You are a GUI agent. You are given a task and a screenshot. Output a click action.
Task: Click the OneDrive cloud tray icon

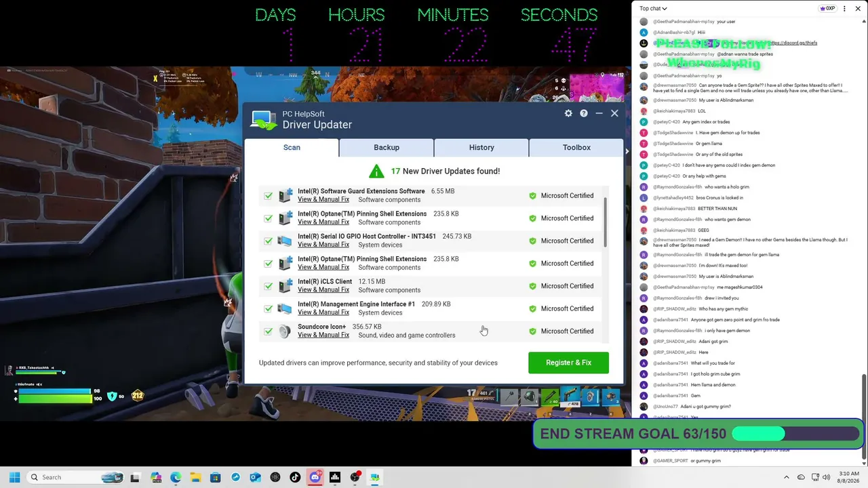tap(801, 477)
